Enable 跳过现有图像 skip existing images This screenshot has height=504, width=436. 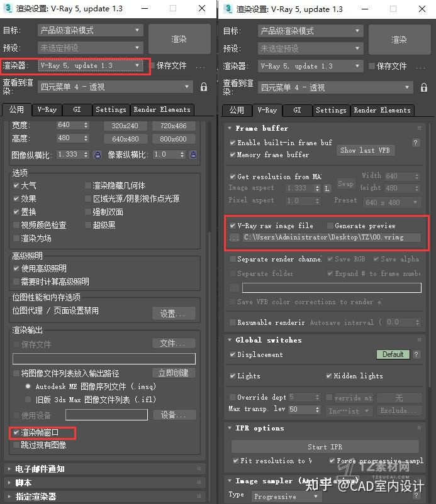16,445
